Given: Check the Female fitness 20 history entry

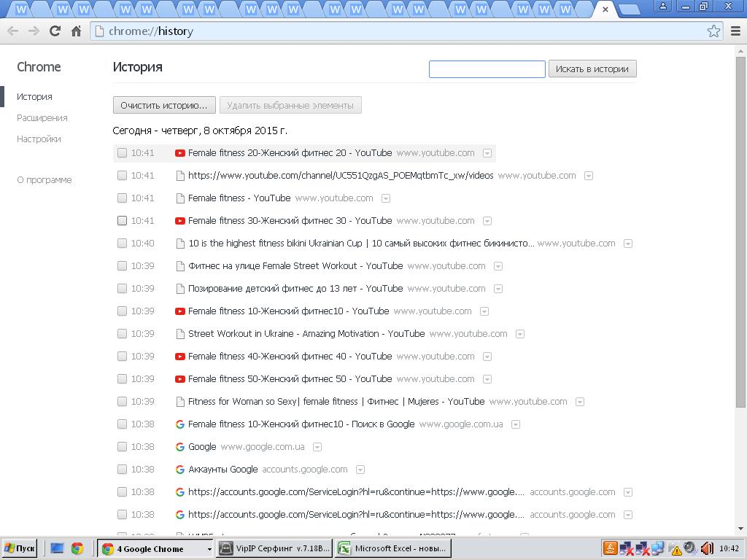Looking at the screenshot, I should coord(122,153).
